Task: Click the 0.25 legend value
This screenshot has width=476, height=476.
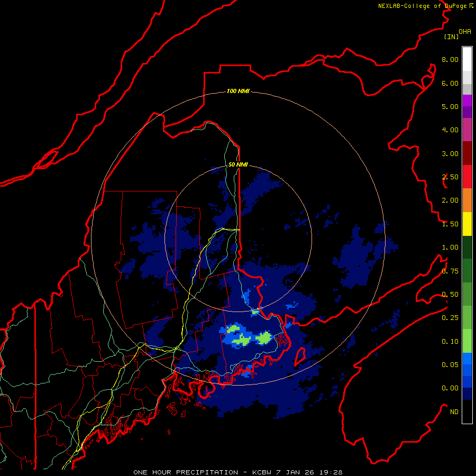Action: click(x=450, y=318)
